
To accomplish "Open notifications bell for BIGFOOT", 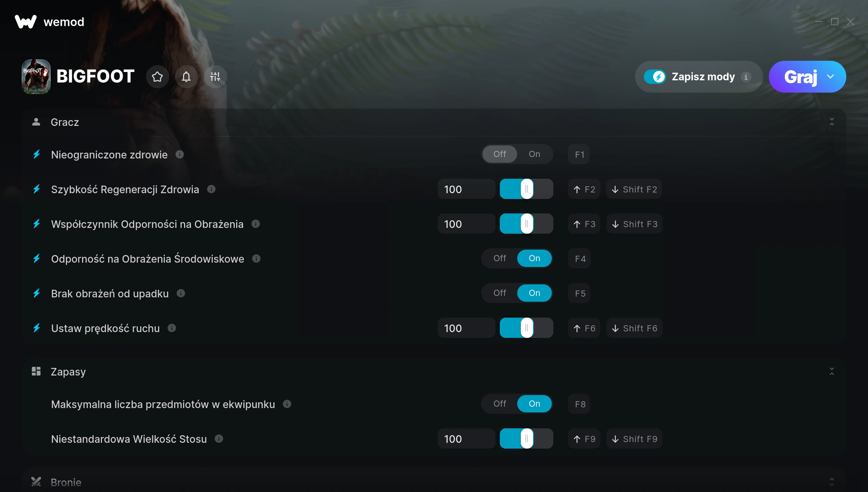I will [186, 77].
